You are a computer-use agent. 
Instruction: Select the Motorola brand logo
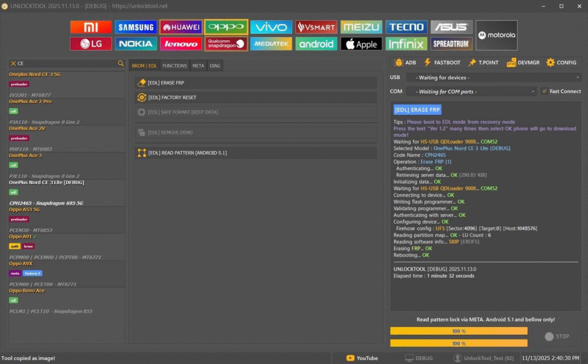(x=497, y=35)
